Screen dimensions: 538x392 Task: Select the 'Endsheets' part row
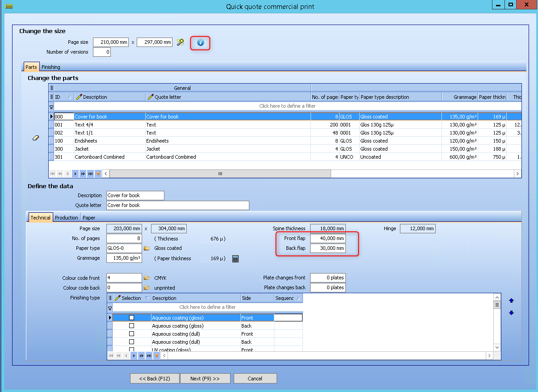[x=285, y=141]
